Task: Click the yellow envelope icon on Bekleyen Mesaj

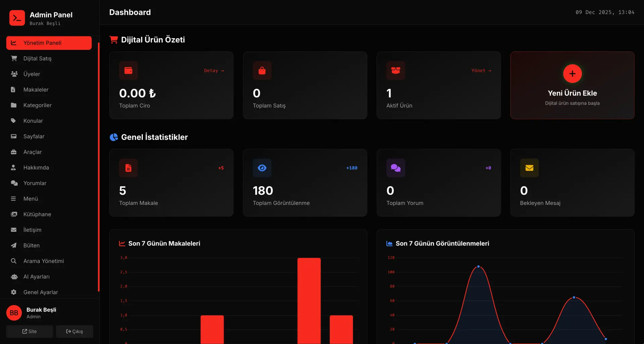Action: (529, 168)
